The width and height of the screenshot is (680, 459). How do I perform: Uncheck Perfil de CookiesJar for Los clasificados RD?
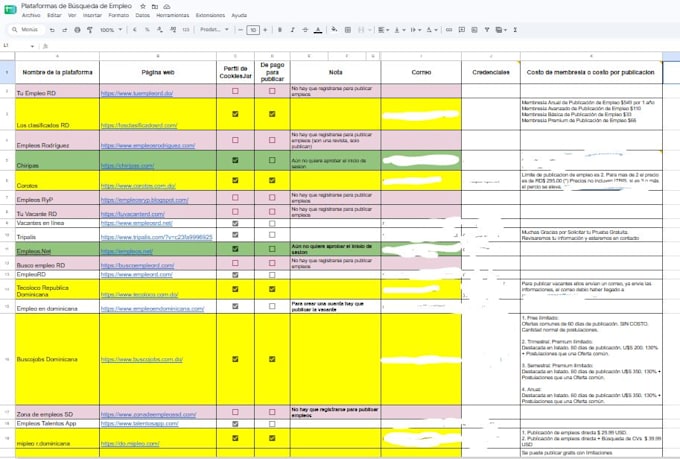[x=235, y=114]
